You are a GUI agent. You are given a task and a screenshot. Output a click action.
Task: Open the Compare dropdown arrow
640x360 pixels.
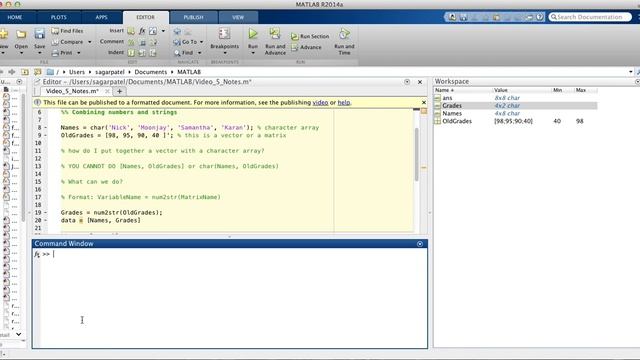[x=90, y=42]
